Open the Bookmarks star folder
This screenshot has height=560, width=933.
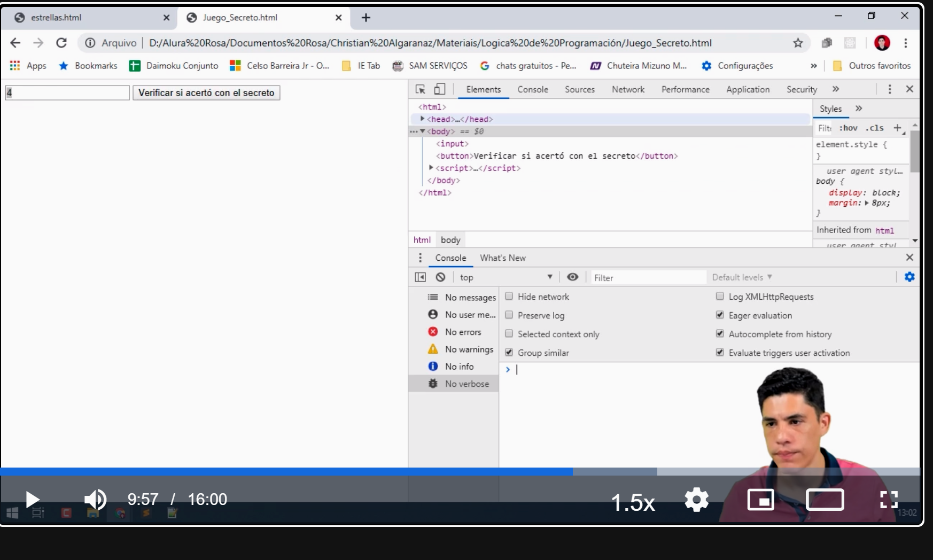88,66
